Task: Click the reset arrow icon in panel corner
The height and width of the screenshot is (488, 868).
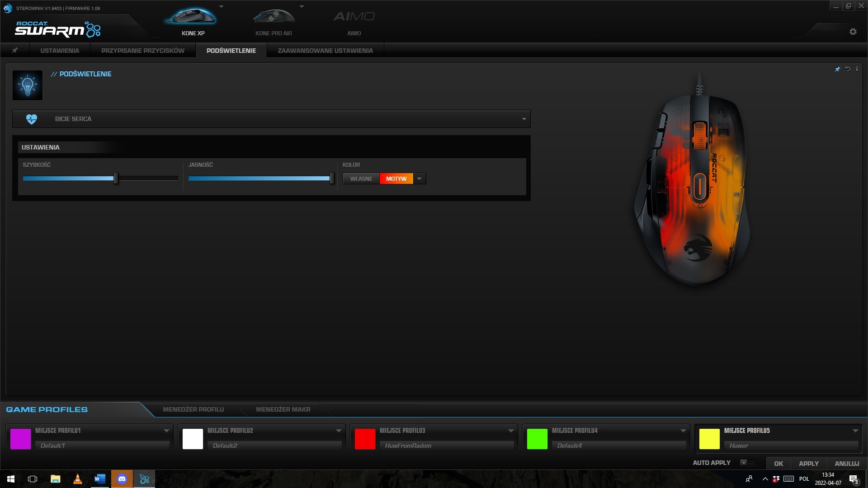Action: point(848,69)
